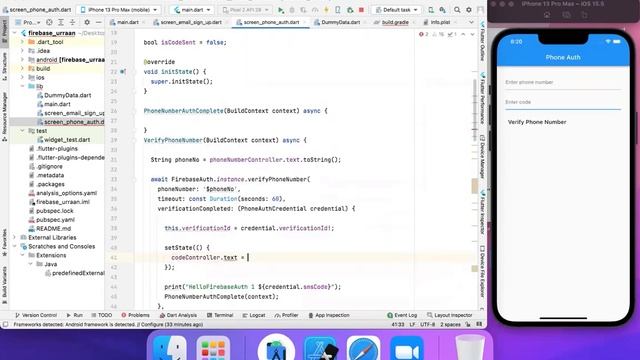Screen dimensions: 640x360
Task: Tap Verify Phone Number in simulator
Action: click(537, 122)
